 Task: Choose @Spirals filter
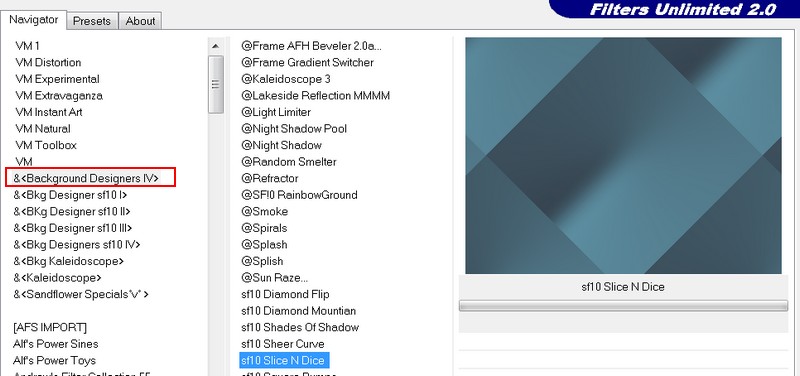tap(264, 228)
